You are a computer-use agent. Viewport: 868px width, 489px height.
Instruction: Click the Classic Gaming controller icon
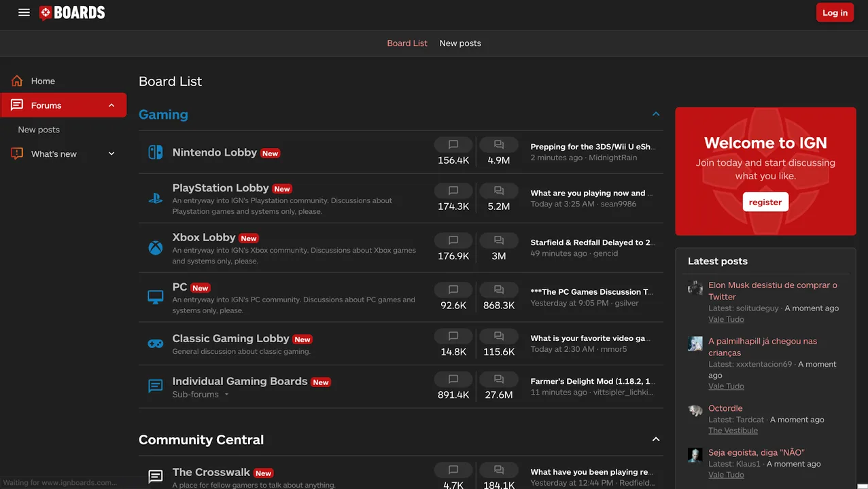point(156,344)
